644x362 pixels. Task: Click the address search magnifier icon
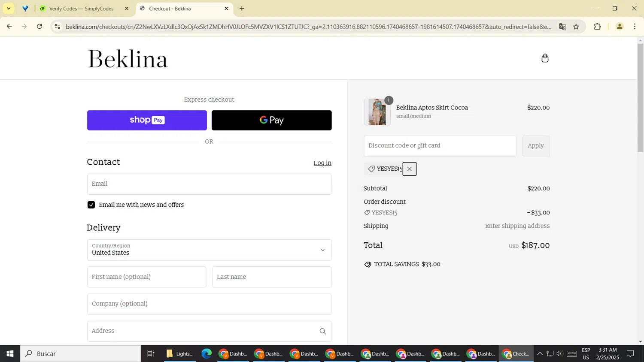click(x=323, y=331)
